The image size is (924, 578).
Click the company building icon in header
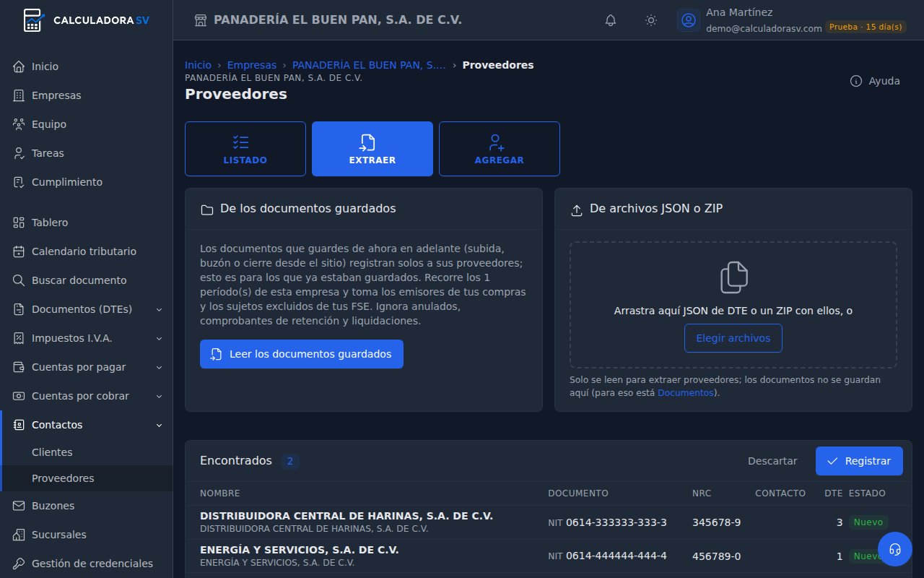pos(201,20)
